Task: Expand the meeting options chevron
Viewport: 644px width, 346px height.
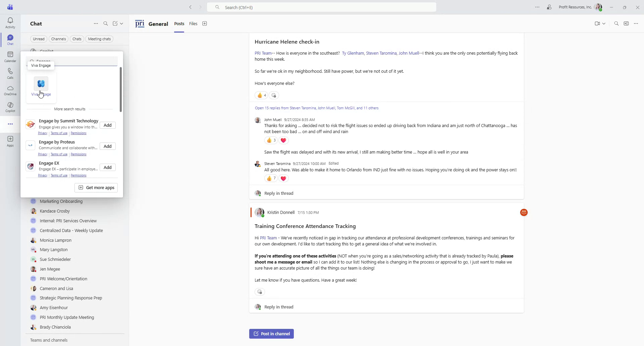Action: [604, 23]
